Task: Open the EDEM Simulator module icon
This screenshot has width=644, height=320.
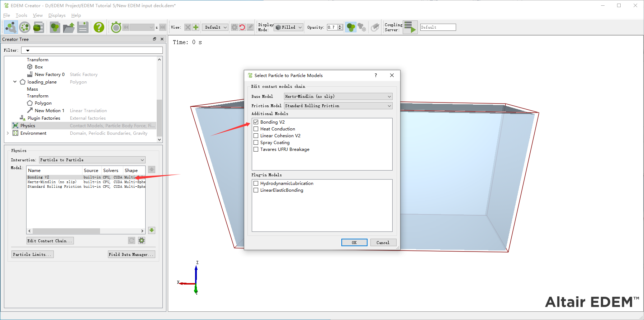Action: click(24, 27)
